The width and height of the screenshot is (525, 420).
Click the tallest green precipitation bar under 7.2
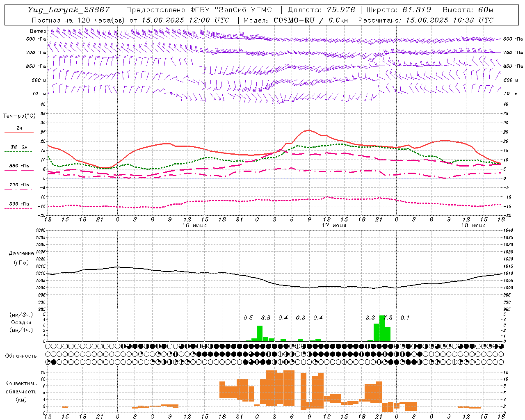pos(382,328)
